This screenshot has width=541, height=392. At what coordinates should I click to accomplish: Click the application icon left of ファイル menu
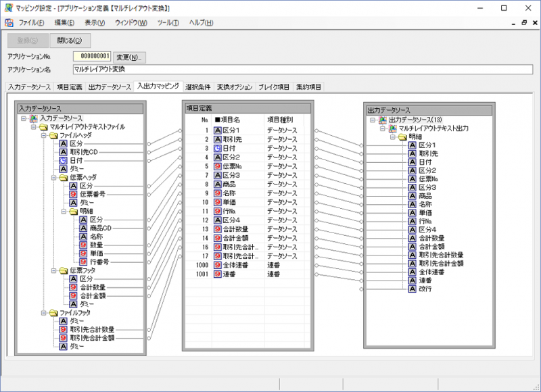click(x=9, y=23)
